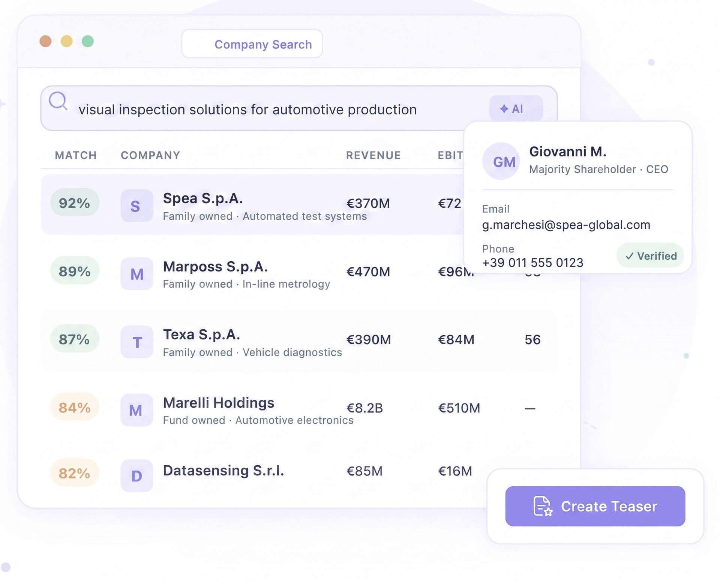This screenshot has height=588, width=720.
Task: Click Family owned · Vehicle diagnostics
Action: (252, 352)
